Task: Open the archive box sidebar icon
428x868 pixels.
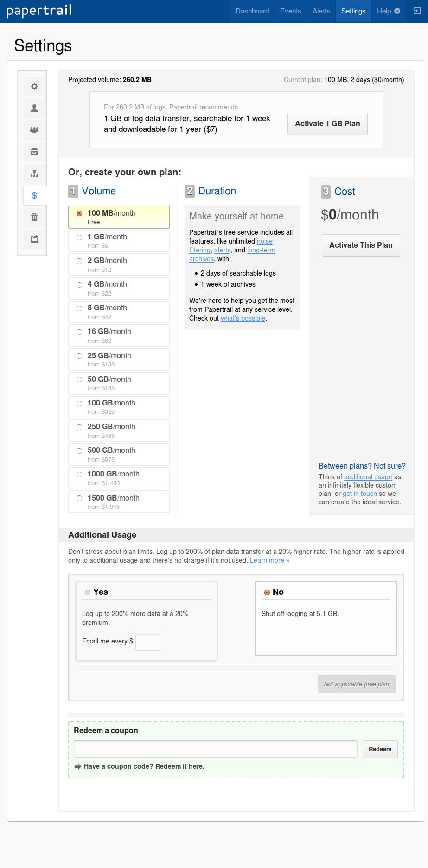Action: point(34,152)
